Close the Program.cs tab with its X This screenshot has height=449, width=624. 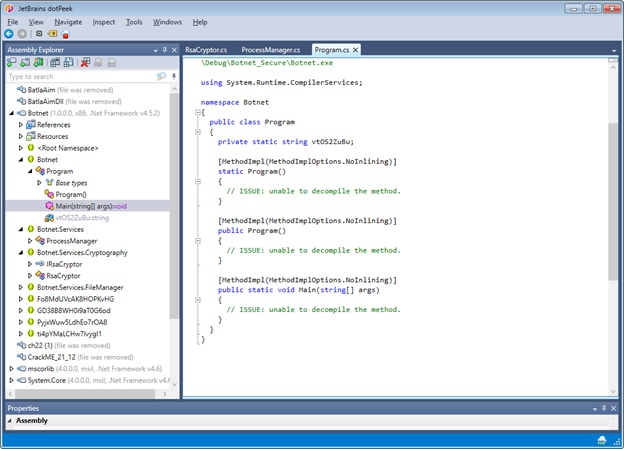pyautogui.click(x=354, y=49)
